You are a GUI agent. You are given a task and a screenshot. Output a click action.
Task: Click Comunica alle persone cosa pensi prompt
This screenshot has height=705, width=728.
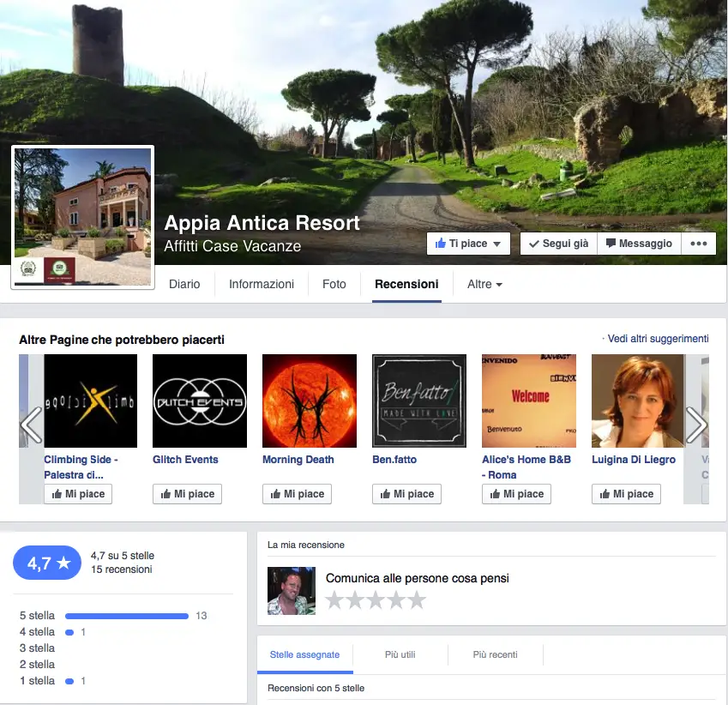pos(418,578)
